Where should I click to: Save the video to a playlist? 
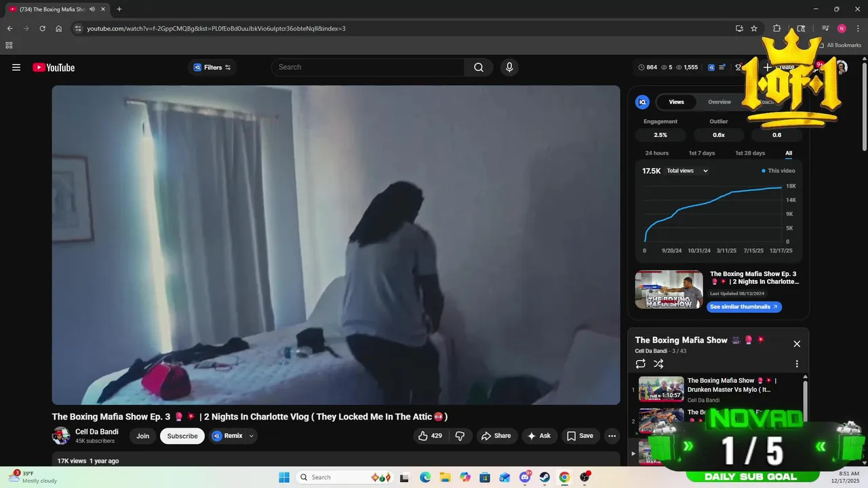pos(580,436)
